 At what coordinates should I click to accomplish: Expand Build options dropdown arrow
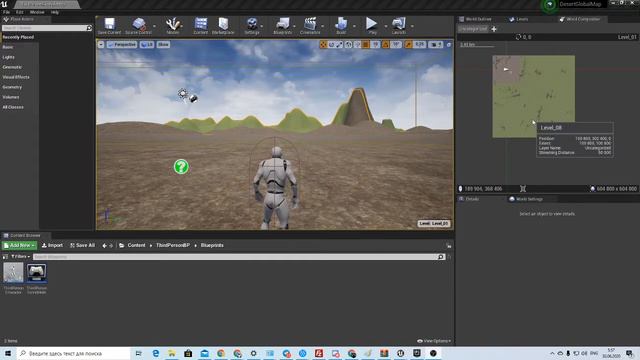coord(354,26)
